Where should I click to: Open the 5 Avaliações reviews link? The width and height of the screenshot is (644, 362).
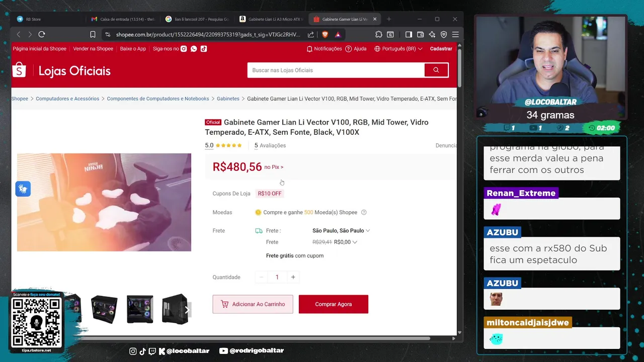[x=270, y=145]
